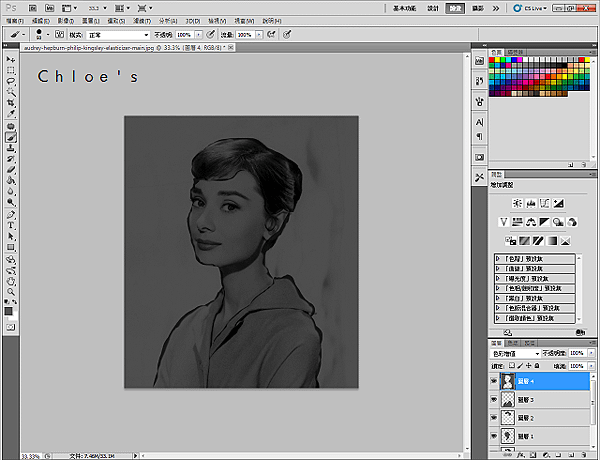The height and width of the screenshot is (460, 600).
Task: Open the layer fill slider arrow
Action: (x=591, y=366)
